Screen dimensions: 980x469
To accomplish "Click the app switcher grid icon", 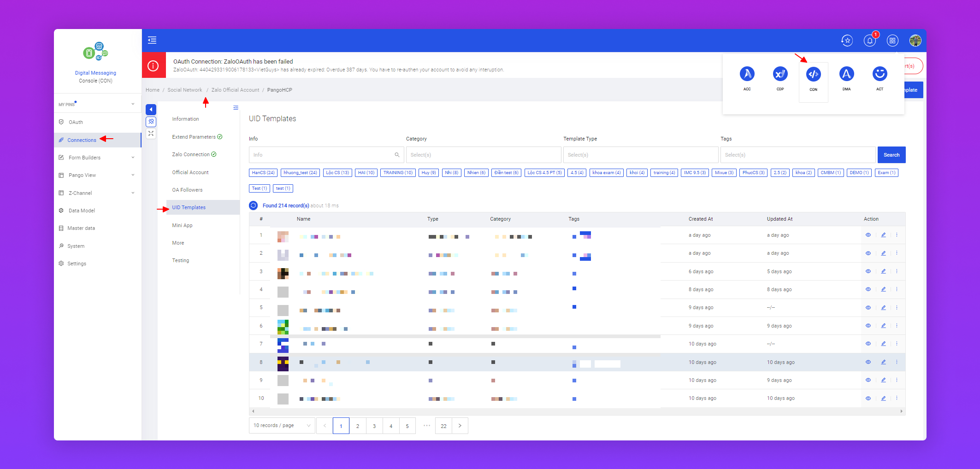I will [892, 41].
